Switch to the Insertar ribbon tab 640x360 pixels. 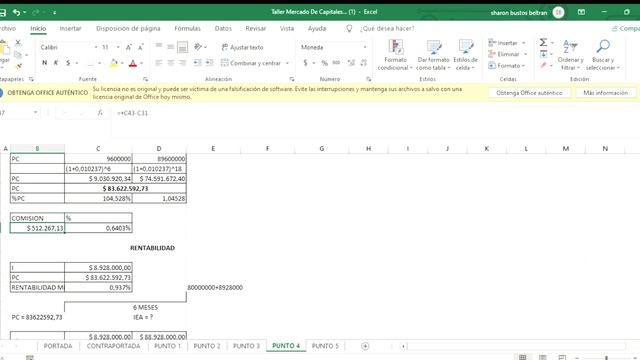[x=70, y=29]
